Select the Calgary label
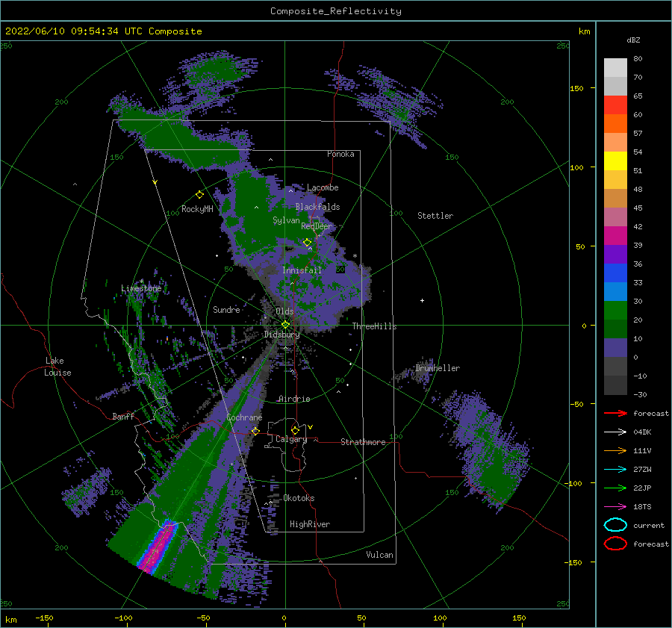 tap(291, 439)
